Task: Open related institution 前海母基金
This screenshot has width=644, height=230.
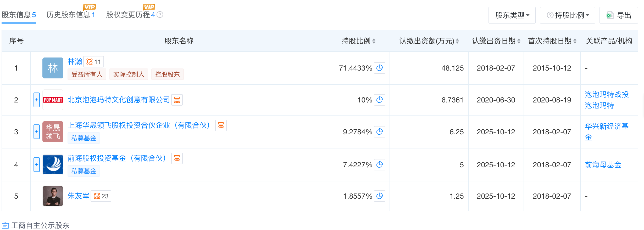Action: point(603,165)
